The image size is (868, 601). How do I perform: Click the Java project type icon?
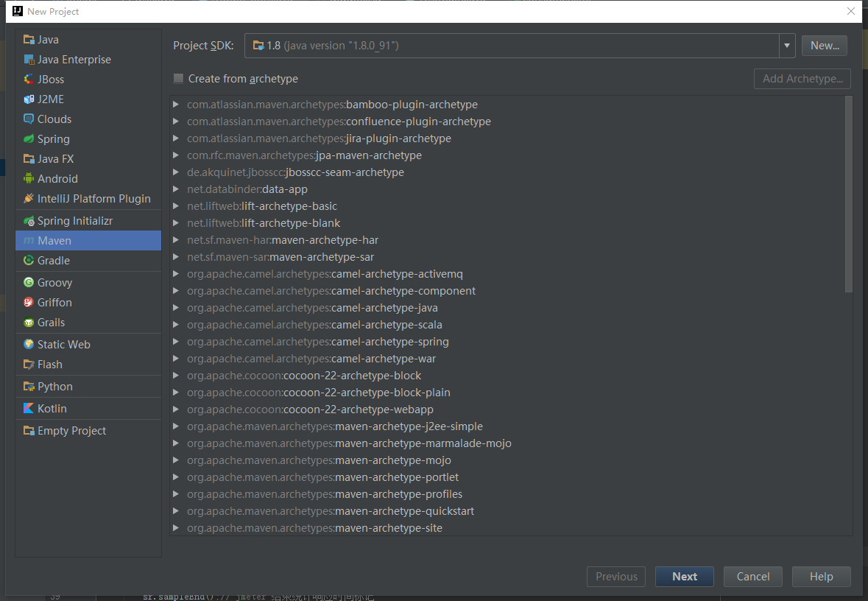[29, 39]
